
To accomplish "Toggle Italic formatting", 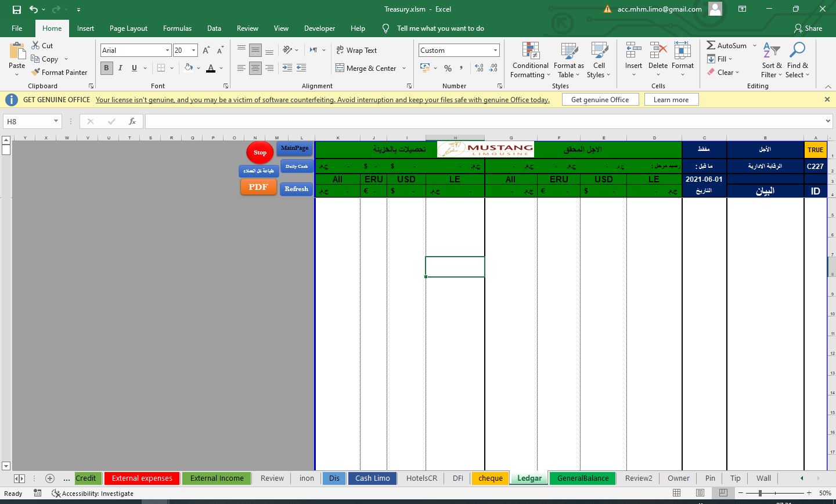I will (x=120, y=68).
